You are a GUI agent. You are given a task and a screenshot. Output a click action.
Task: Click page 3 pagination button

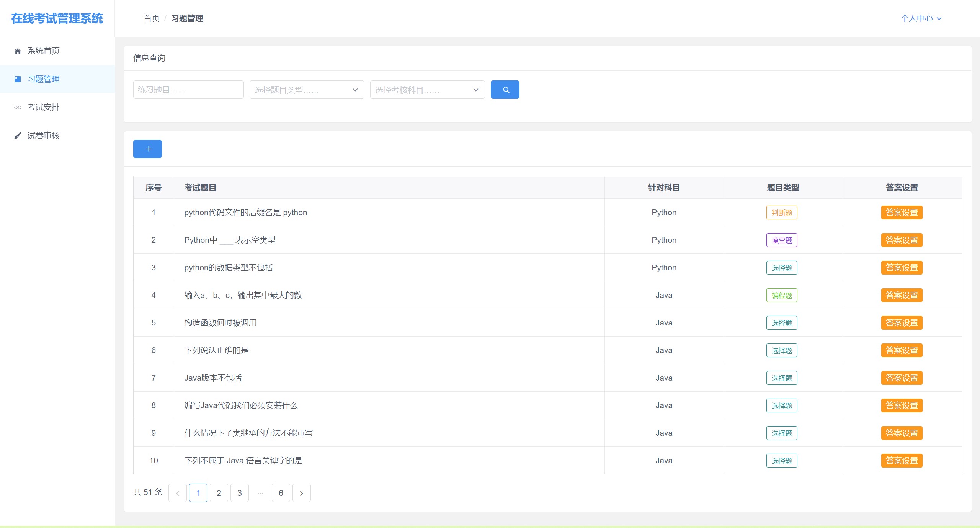(x=240, y=493)
